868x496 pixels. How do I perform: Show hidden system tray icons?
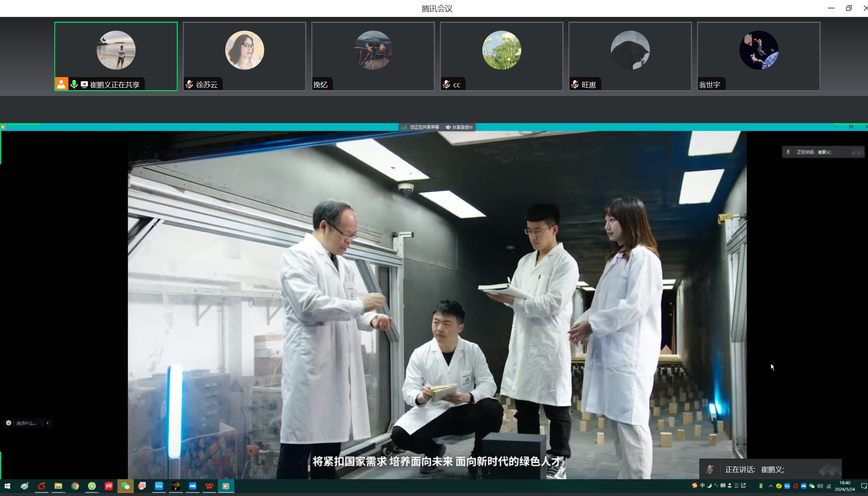tap(771, 486)
